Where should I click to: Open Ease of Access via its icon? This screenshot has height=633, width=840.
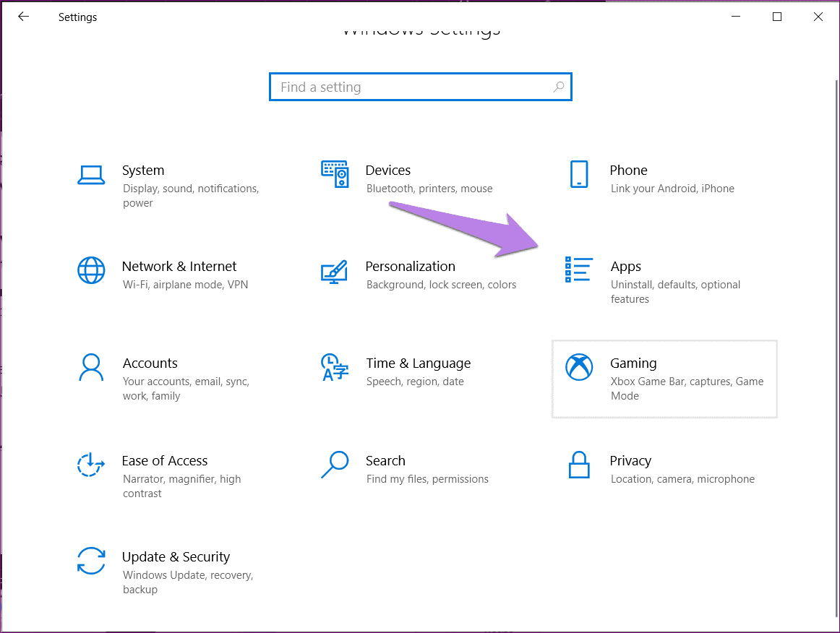pyautogui.click(x=91, y=465)
